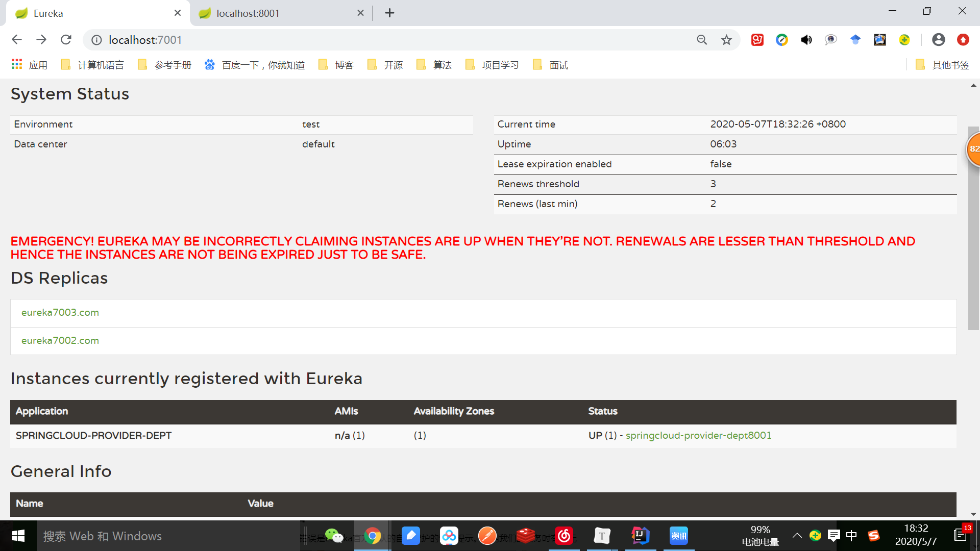This screenshot has height=551, width=980.
Task: Open NetEase Music in the taskbar
Action: coord(564,536)
